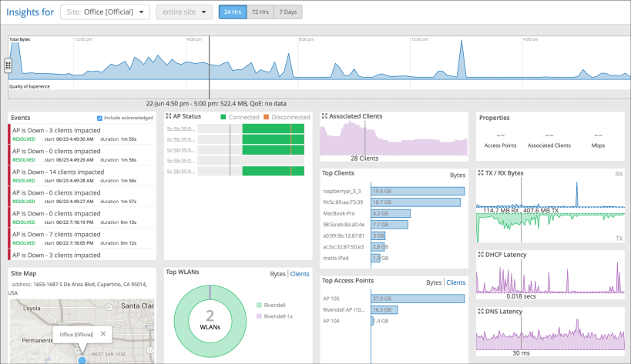This screenshot has height=364, width=631.
Task: Select the 24 Hrs time range
Action: (x=233, y=12)
